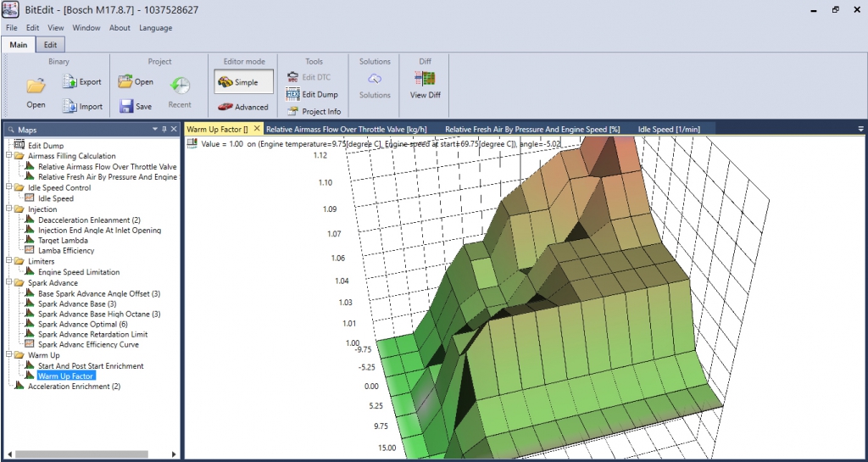868x462 pixels.
Task: Click the Export binary icon
Action: 70,82
